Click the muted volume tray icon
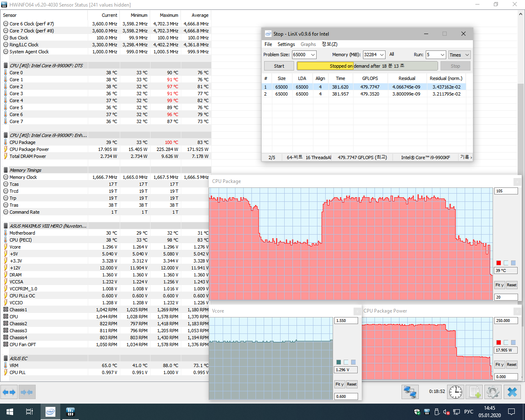Screen dimensions: 525x420 (x=447, y=412)
